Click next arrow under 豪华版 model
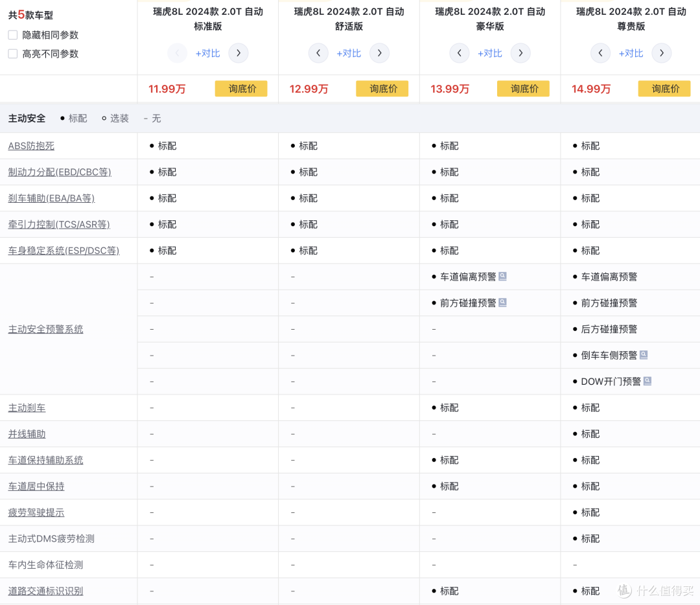The height and width of the screenshot is (605, 700). [x=520, y=53]
